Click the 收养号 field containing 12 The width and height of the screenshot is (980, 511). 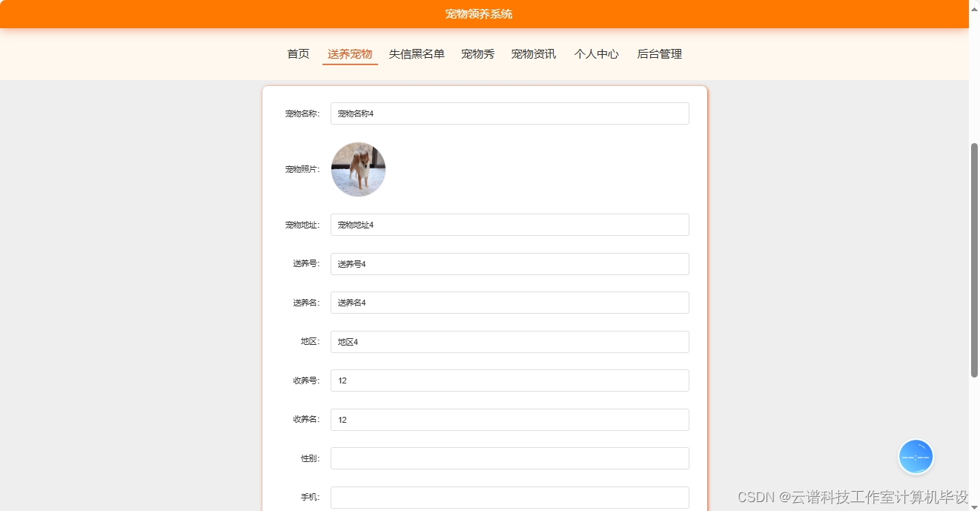[x=509, y=380]
